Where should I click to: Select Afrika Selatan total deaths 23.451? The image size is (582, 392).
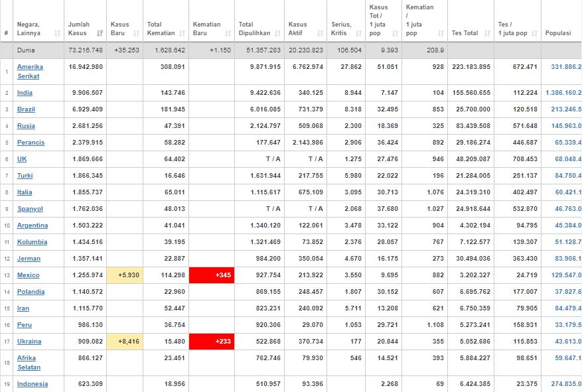(x=175, y=358)
